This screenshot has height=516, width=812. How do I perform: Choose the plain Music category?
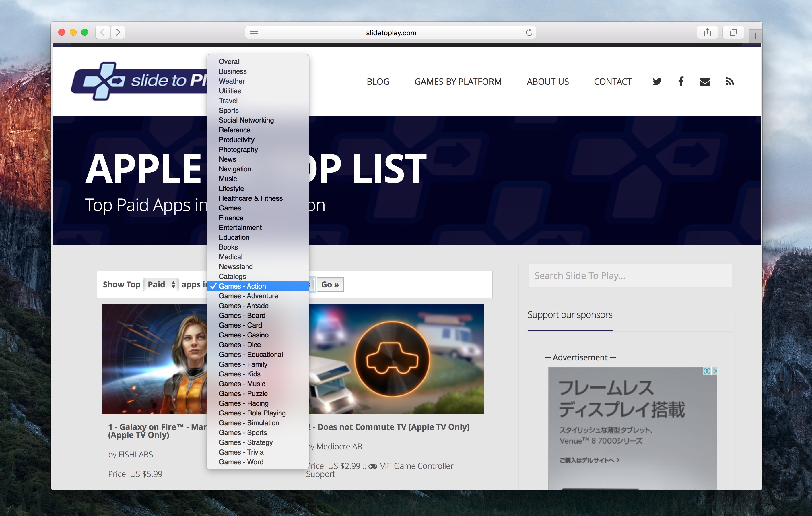coord(258,179)
